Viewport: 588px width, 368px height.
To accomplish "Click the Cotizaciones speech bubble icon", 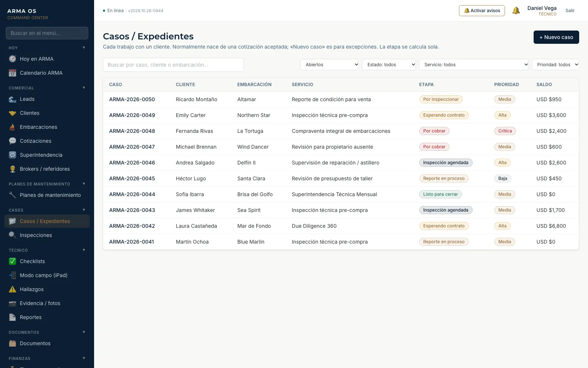I will tap(12, 141).
